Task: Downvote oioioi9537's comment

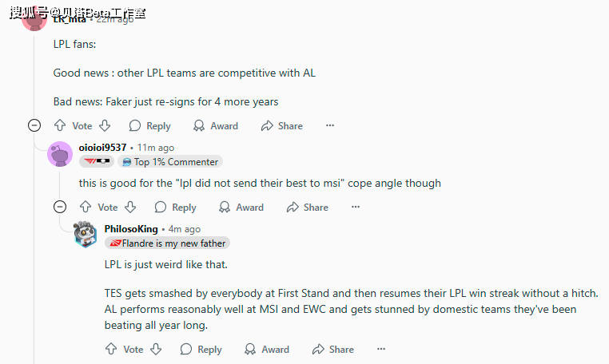Action: click(x=130, y=207)
